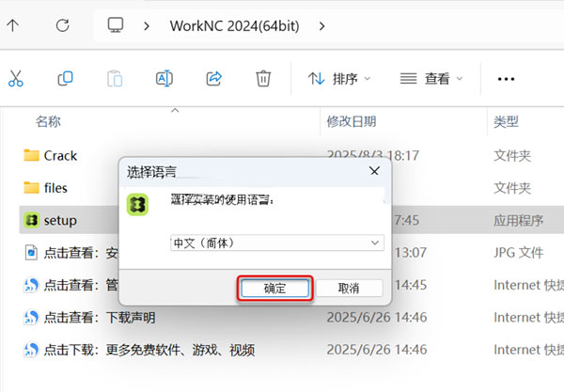564x392 pixels.
Task: Click the Paste clipboard icon
Action: click(115, 78)
